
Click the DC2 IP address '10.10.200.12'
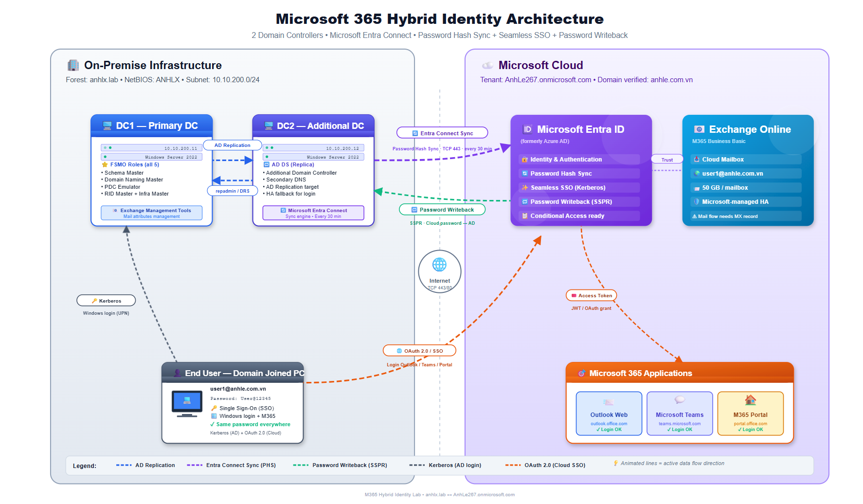pos(342,148)
